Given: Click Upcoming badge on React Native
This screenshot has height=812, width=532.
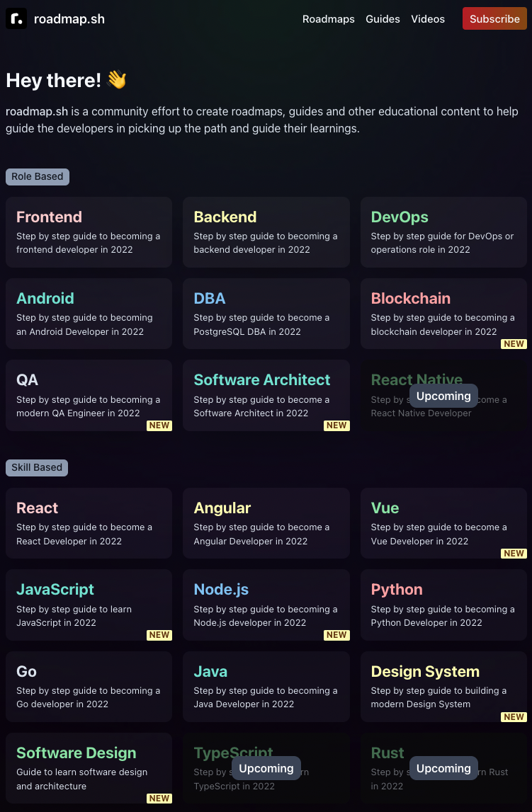Looking at the screenshot, I should click(443, 396).
